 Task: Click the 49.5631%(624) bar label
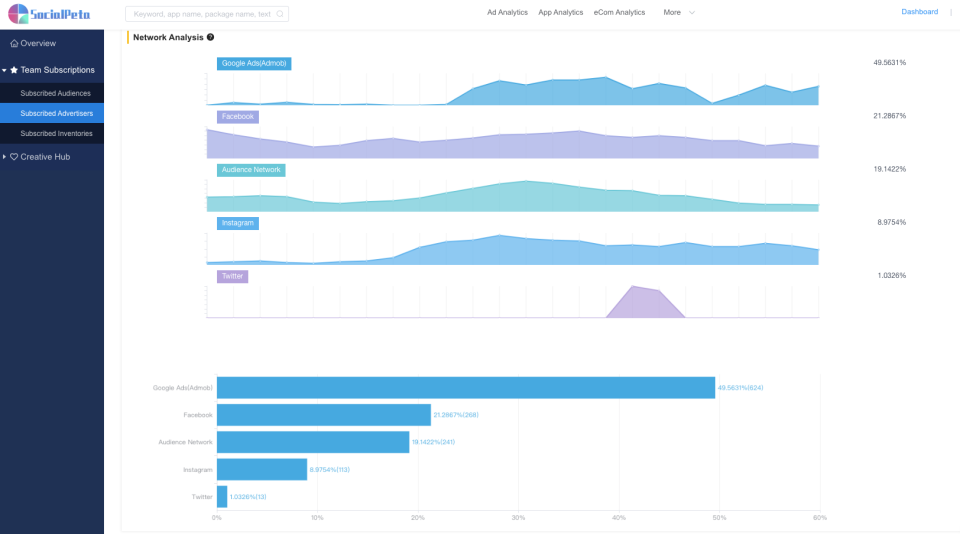(740, 388)
